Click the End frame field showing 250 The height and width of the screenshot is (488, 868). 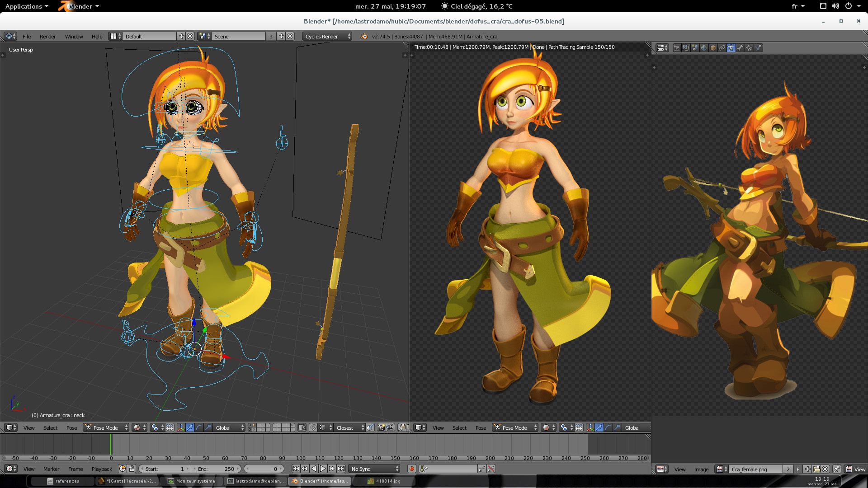(216, 469)
